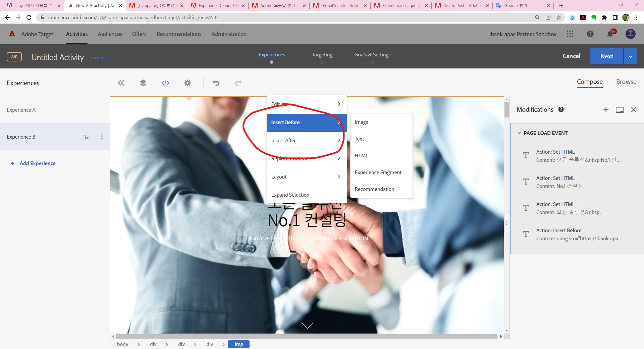Switch to the Compose mode tab

tap(590, 82)
